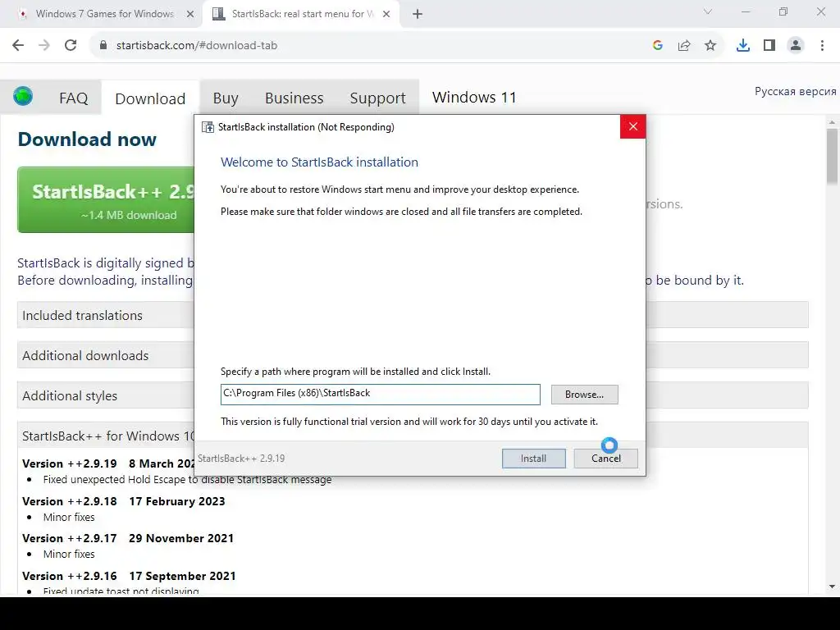
Task: Restore down the Chrome window
Action: (x=783, y=11)
